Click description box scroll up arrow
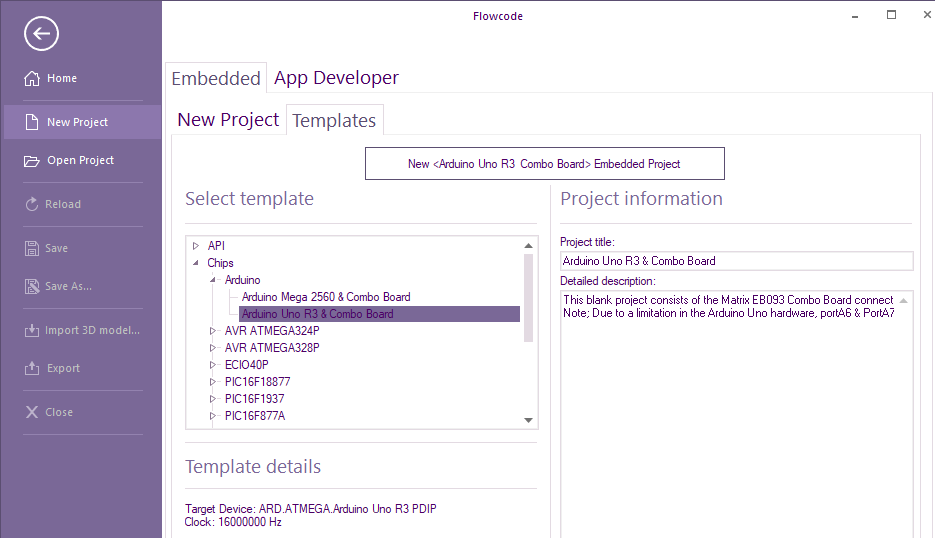Viewport: 935px width, 538px height. [x=903, y=301]
